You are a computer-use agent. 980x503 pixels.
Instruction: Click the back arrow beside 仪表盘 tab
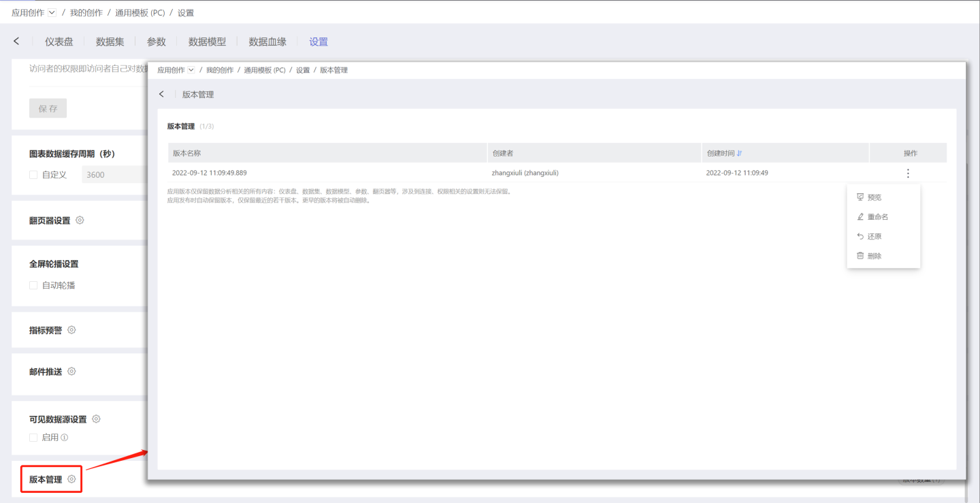(17, 42)
